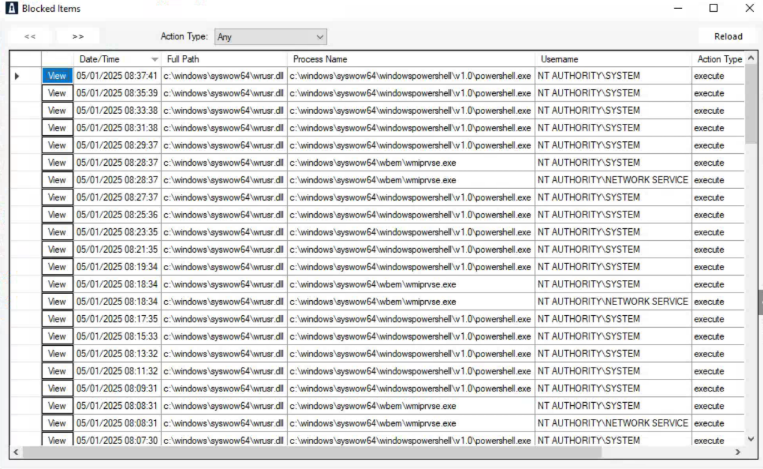The height and width of the screenshot is (469, 763).
Task: Sort by the Action Type column header
Action: coord(719,59)
